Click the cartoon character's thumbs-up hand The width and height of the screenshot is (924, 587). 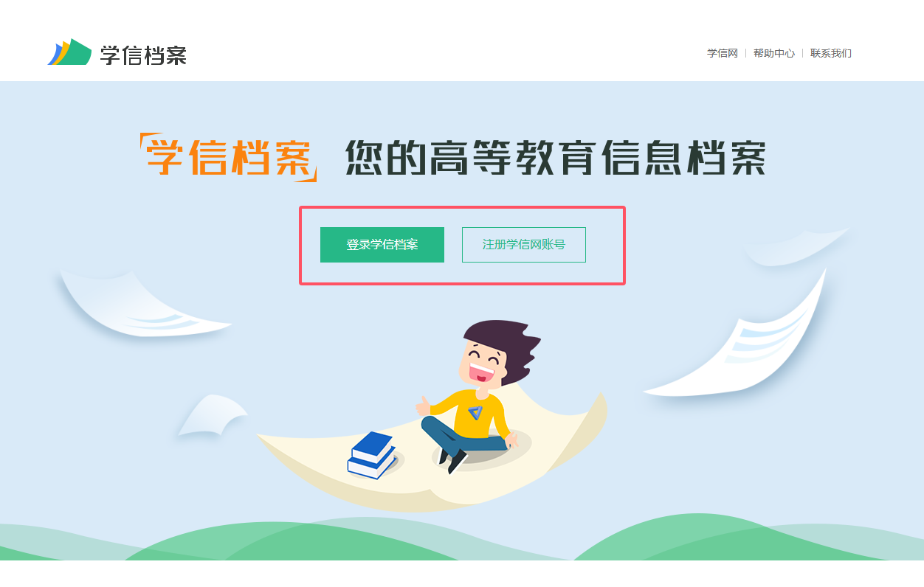(x=424, y=406)
